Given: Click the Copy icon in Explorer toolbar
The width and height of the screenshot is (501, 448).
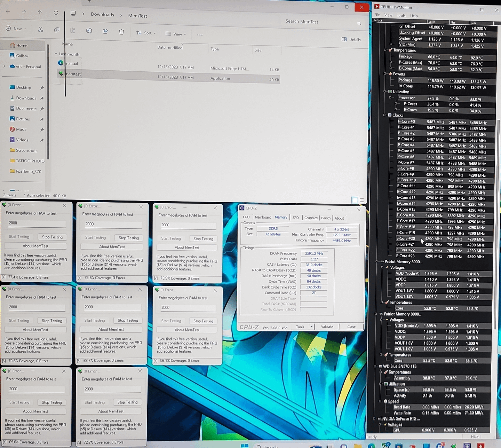Looking at the screenshot, I should click(x=57, y=30).
